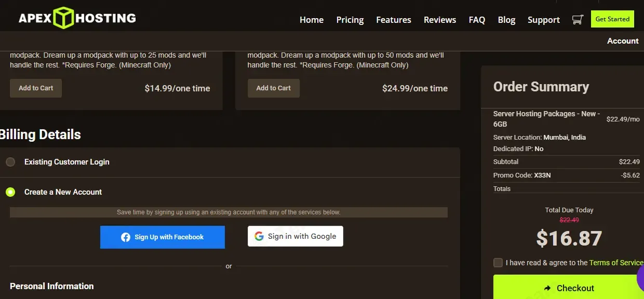Open the Features menu item
This screenshot has width=644, height=299.
click(394, 20)
